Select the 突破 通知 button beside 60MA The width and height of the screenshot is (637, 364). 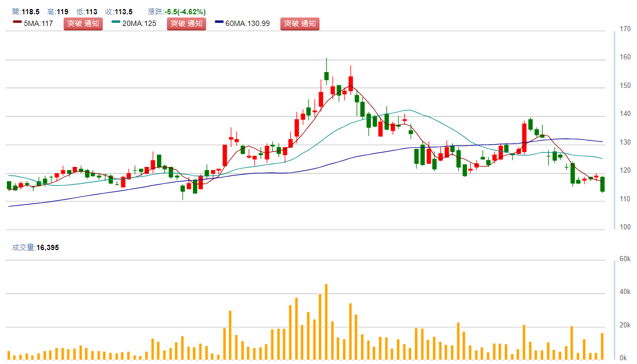(300, 23)
